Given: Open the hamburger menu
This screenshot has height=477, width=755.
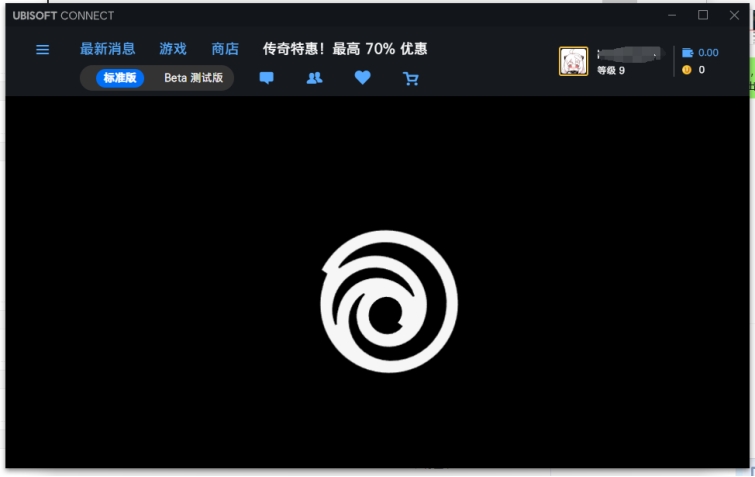Looking at the screenshot, I should click(x=42, y=50).
